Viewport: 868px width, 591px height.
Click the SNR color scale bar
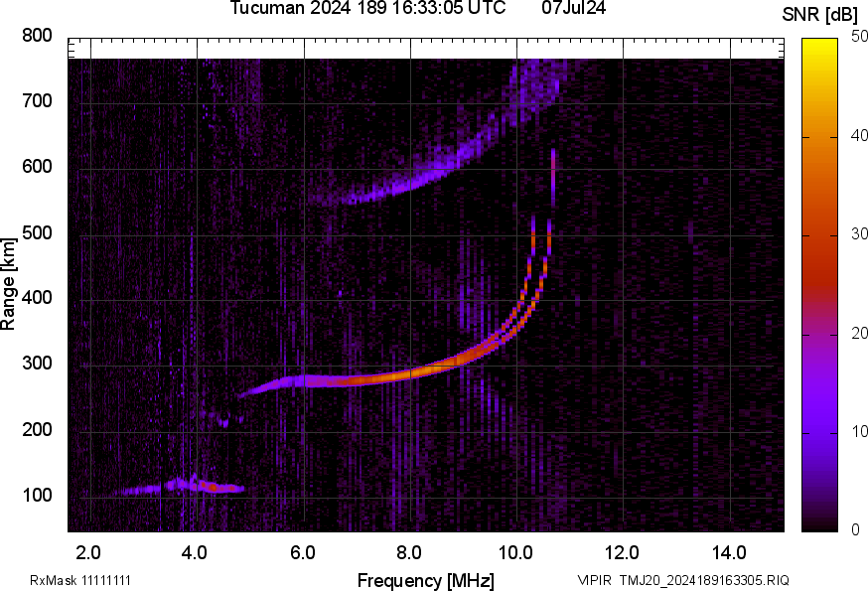(819, 285)
